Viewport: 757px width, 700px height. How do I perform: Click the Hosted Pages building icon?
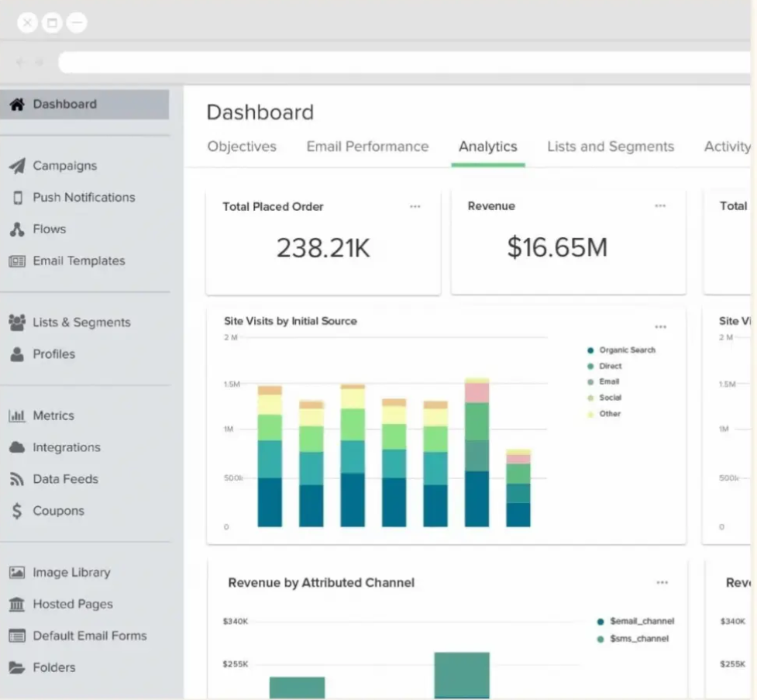click(17, 604)
